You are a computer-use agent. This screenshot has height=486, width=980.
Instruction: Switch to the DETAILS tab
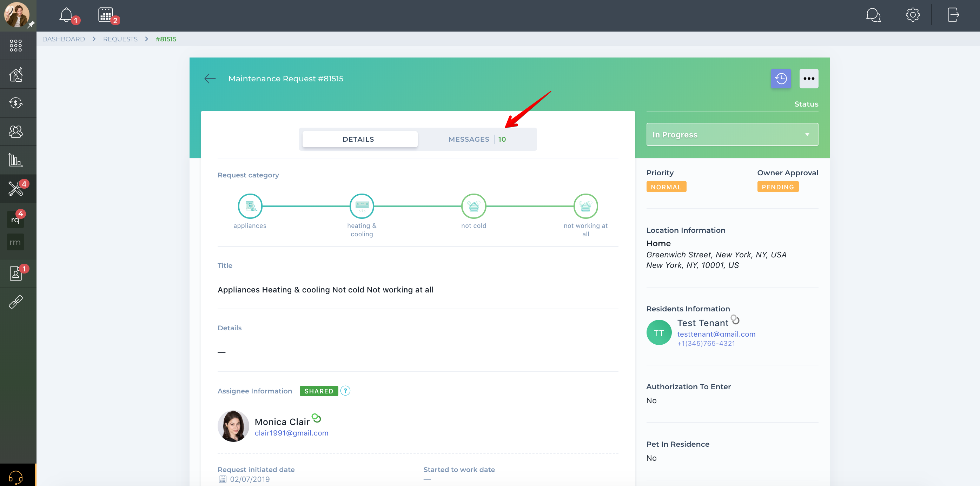(360, 139)
